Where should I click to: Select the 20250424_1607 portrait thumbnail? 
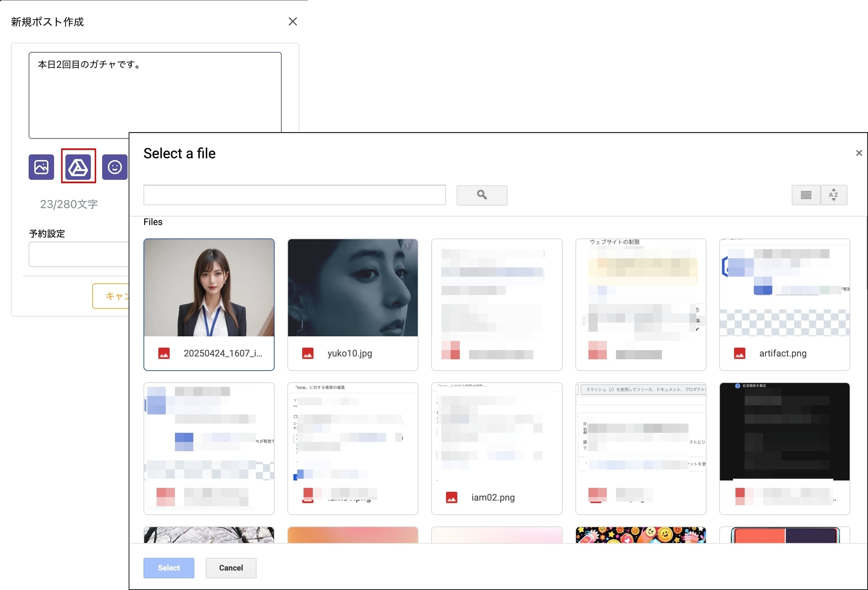point(209,288)
